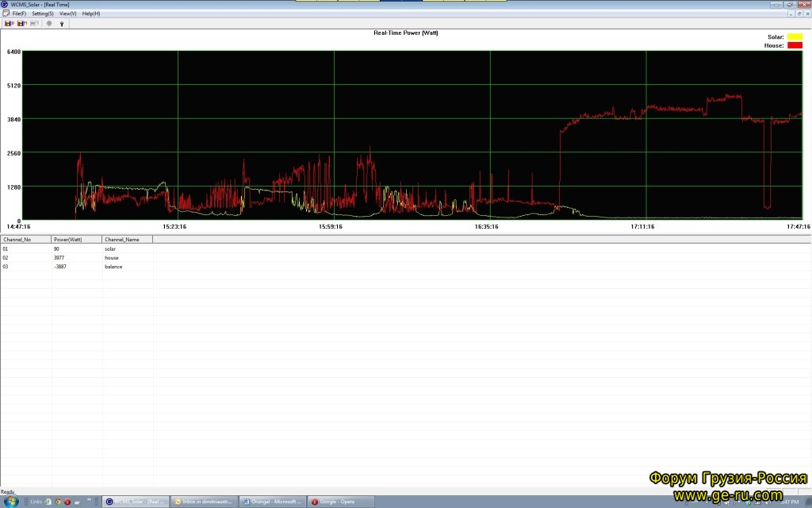Expand the quick launch overflow chevron
This screenshot has width=812, height=508.
(x=89, y=500)
